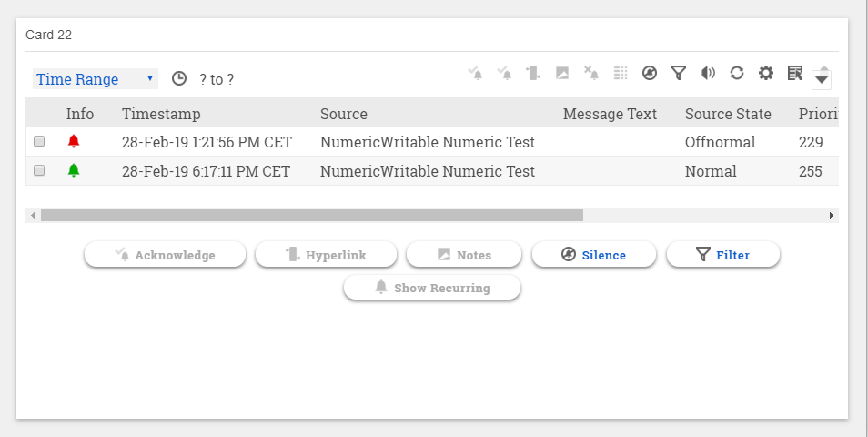Click the Source column header

click(x=344, y=114)
